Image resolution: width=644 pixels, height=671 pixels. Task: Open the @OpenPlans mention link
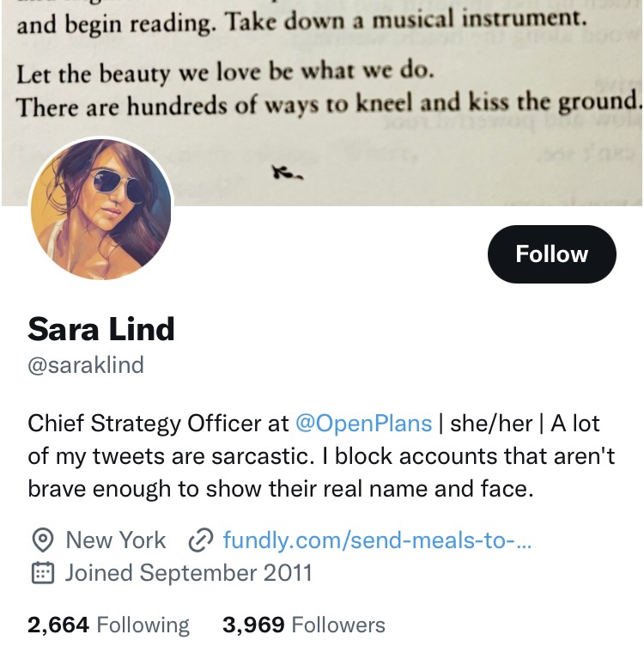pos(363,424)
